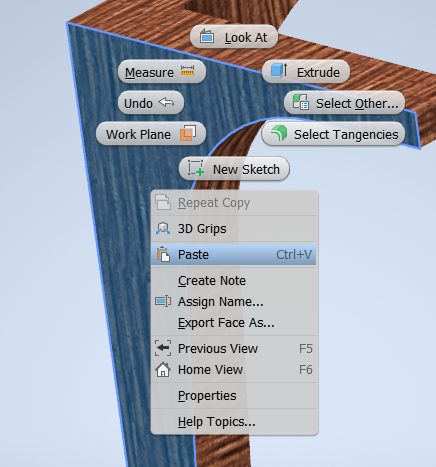Click the Work Plane orange icon

[188, 133]
